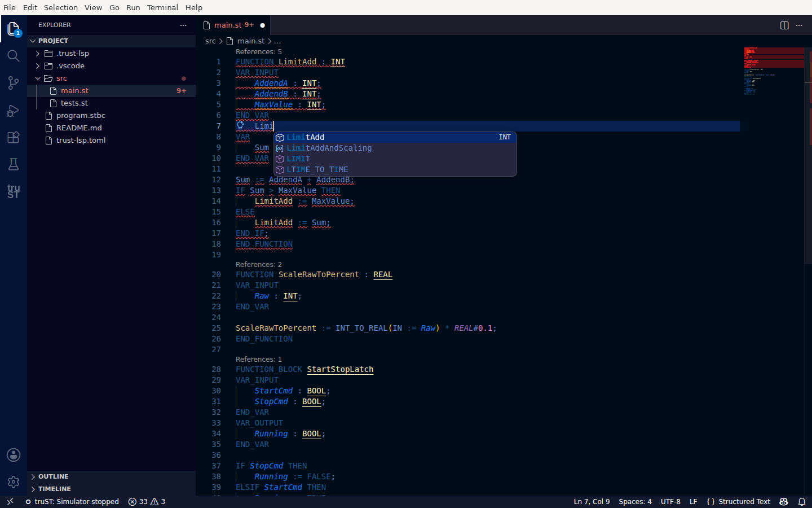Open the Accounts icon in activity bar

[14, 455]
